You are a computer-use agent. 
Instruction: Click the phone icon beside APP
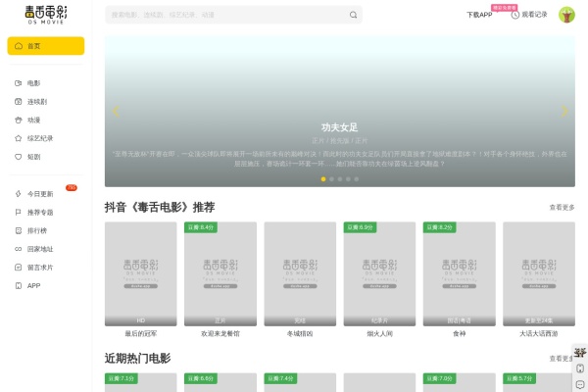coord(18,285)
